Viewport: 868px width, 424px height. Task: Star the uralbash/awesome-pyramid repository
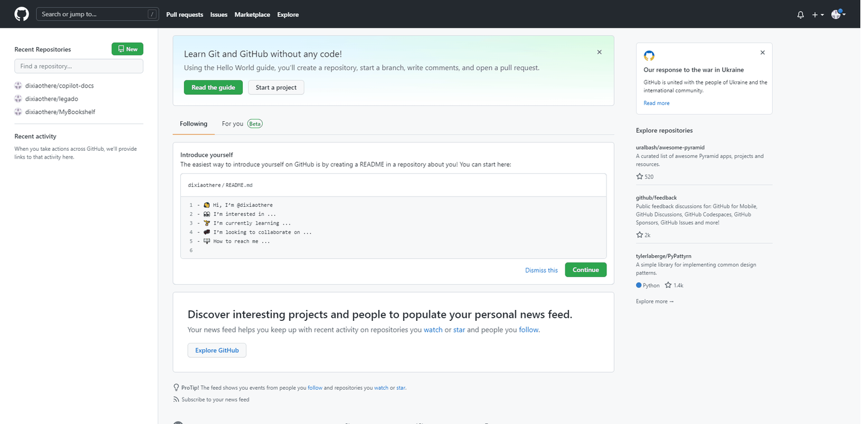tap(640, 177)
